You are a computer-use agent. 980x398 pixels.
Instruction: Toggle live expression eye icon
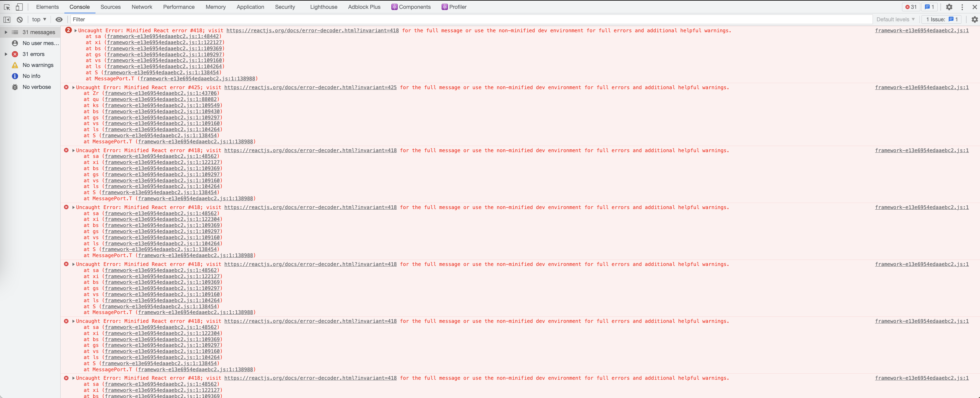coord(59,19)
